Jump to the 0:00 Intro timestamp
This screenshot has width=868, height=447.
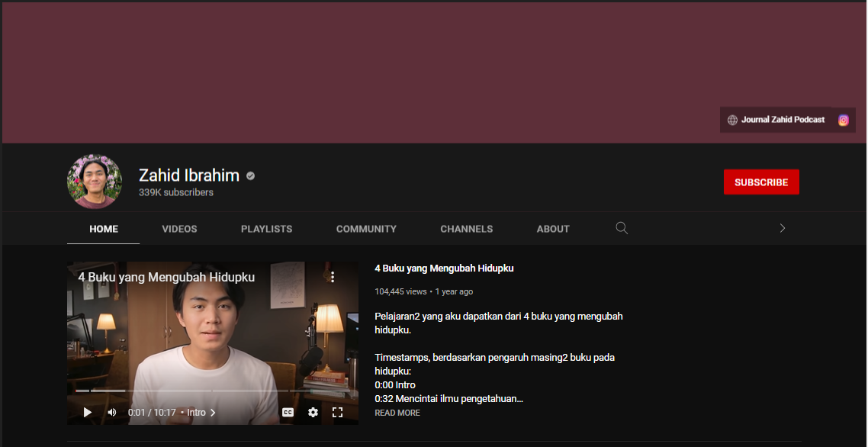[394, 384]
